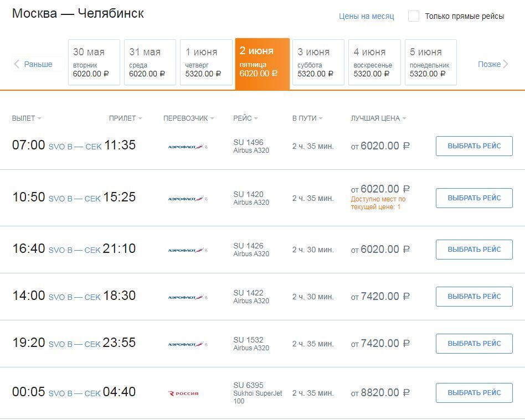Switch to 3 июня Saturday tab
This screenshot has width=525, height=420.
318,62
